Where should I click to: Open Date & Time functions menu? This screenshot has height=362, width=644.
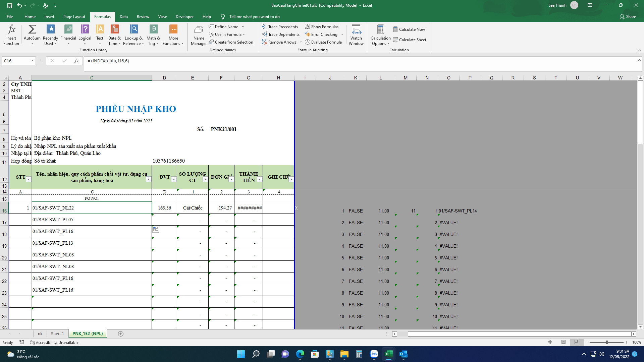tap(114, 35)
